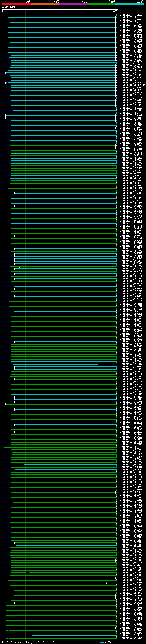
Task: Select hit label UniRef100_C0NKW7
Action: 131,193
